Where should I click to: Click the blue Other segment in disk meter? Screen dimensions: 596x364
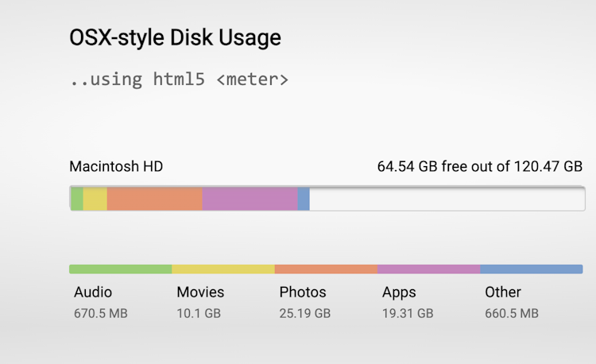point(304,199)
